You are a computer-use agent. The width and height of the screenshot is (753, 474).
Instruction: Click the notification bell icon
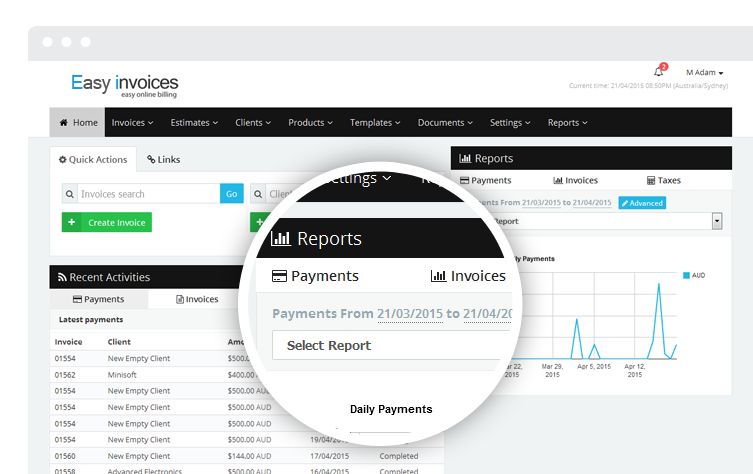[x=658, y=72]
